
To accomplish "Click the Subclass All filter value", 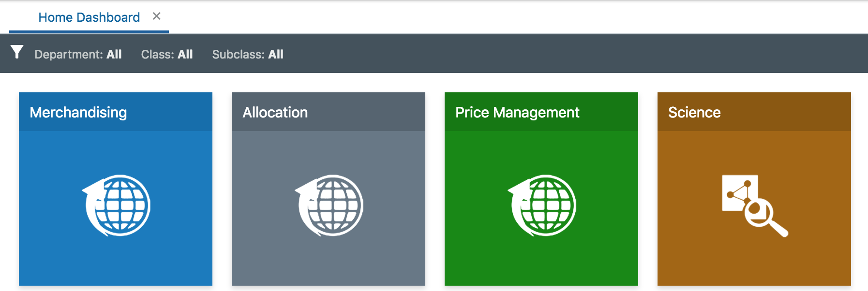I will click(x=275, y=54).
